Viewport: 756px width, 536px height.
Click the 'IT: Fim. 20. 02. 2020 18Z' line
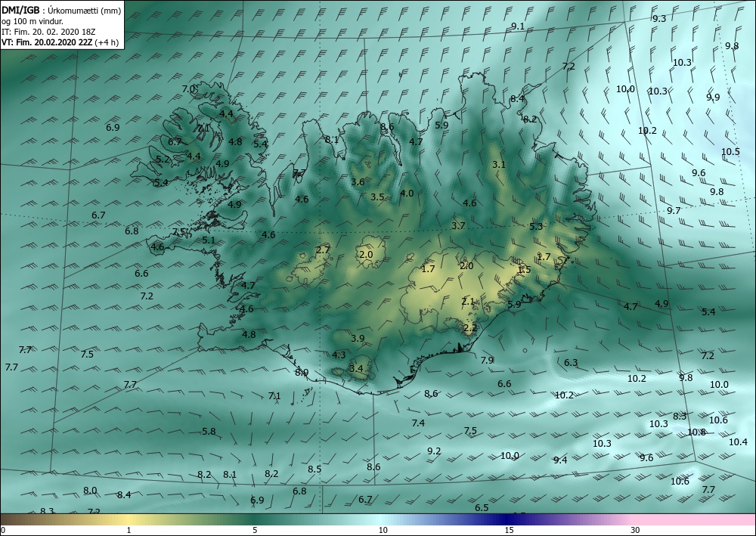point(48,31)
